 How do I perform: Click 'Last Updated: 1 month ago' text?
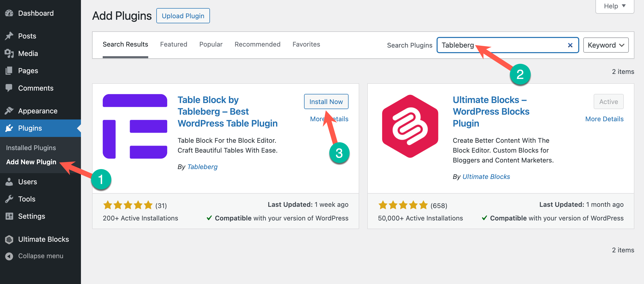click(582, 205)
